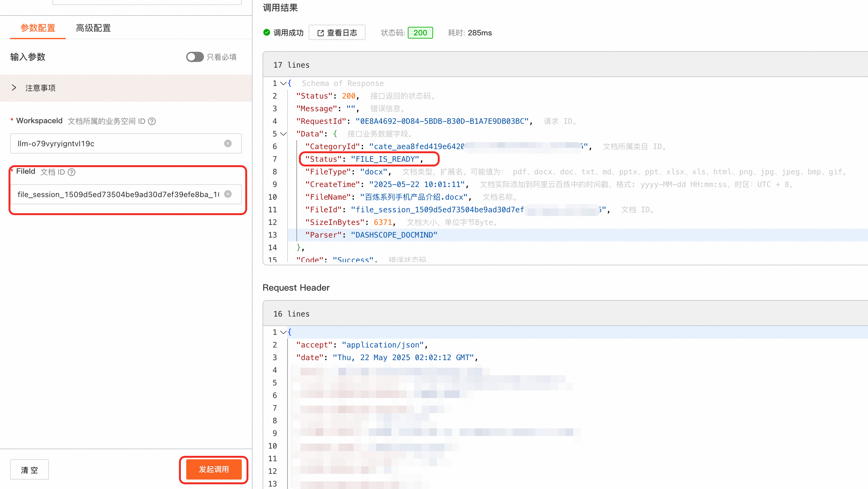This screenshot has width=868, height=489.
Task: Click the 清空 button
Action: pos(29,470)
